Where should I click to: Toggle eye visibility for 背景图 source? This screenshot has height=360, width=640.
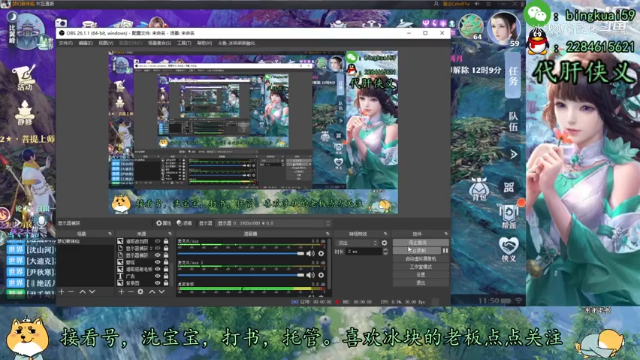click(x=158, y=283)
